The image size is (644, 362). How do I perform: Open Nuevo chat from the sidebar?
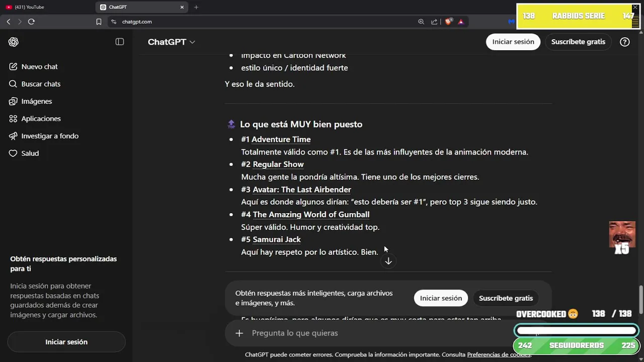39,67
